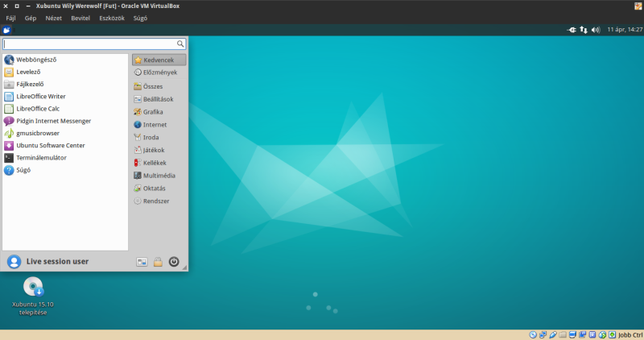Open the VirtualBox Nézet menu

coord(53,18)
